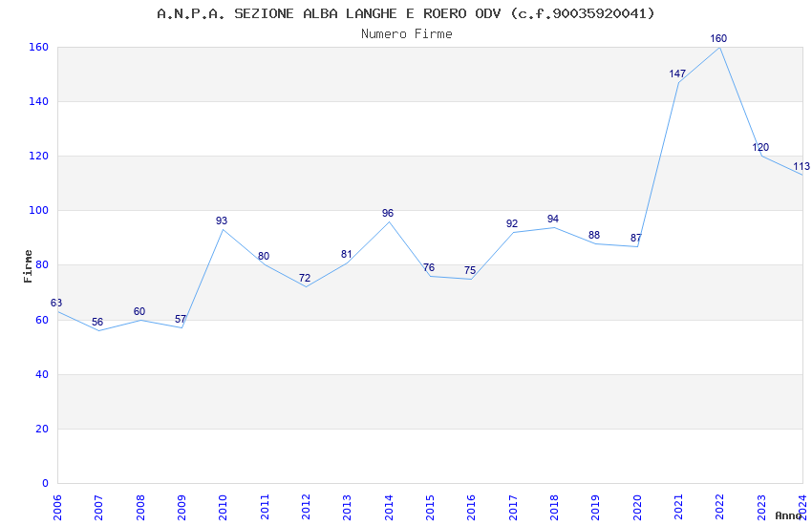812x525 pixels.
Task: Select the data label 81 for 2013
Action: coord(347,254)
